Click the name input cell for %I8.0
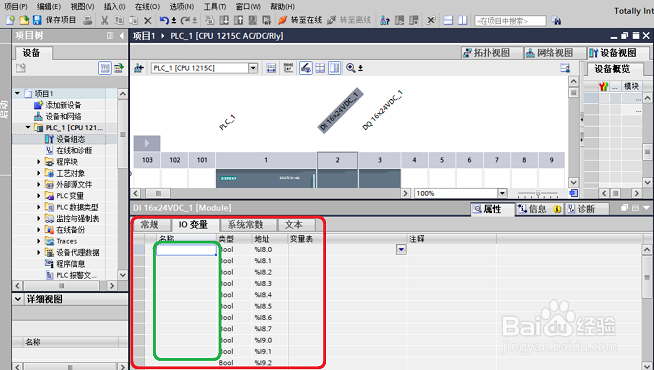 [186, 250]
